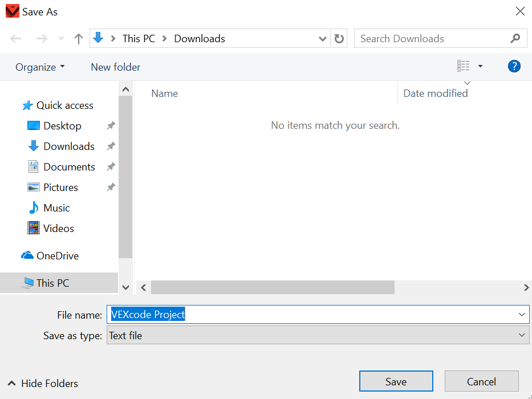Viewport: 532px width, 399px height.
Task: Click Downloads in the address breadcrumb
Action: [199, 38]
